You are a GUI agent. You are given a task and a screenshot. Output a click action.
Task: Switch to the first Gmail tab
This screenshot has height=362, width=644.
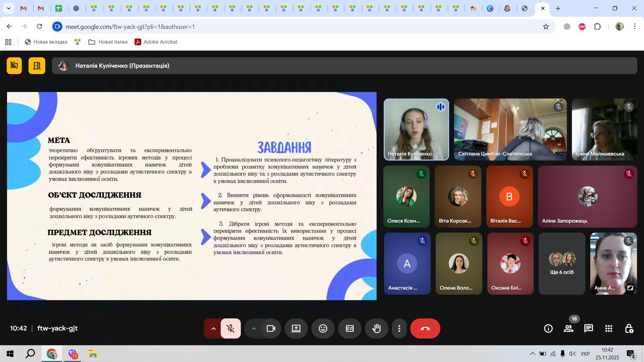(23, 8)
